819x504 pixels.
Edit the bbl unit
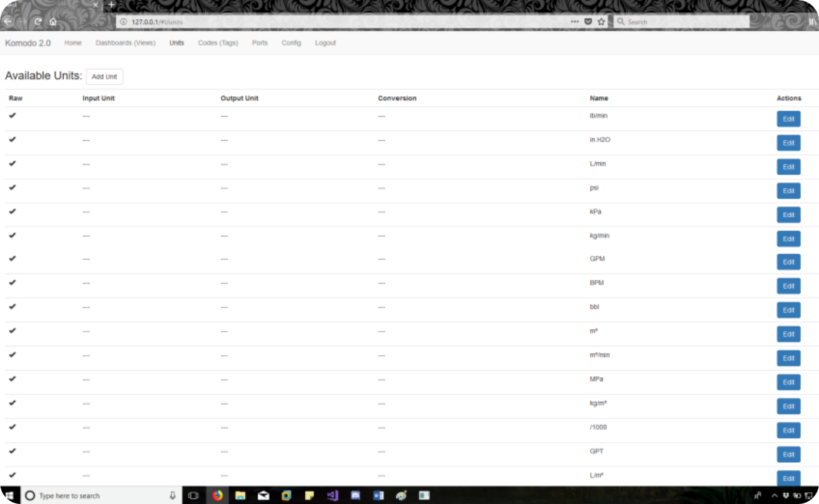(788, 310)
